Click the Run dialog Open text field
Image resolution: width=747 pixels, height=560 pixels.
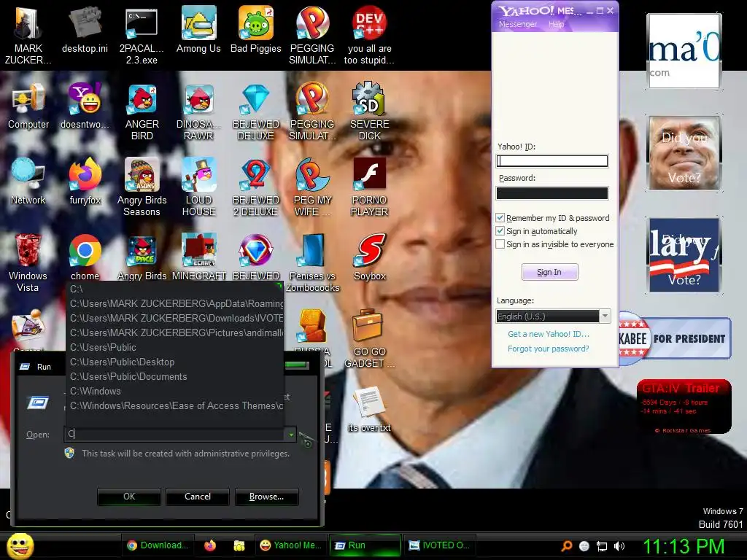coord(175,434)
